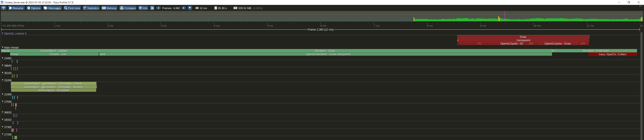This screenshot has width=644, height=140.
Task: Open the Find zone search
Action: 72,8
